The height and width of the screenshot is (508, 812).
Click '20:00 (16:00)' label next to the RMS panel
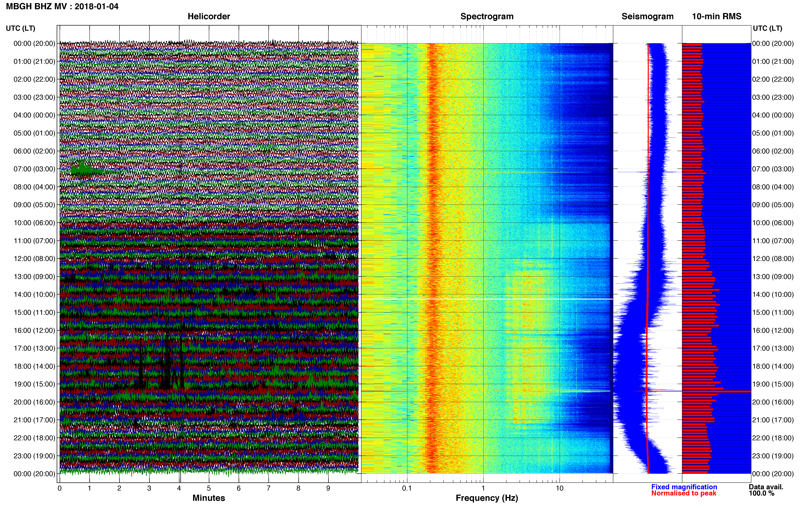pyautogui.click(x=773, y=402)
